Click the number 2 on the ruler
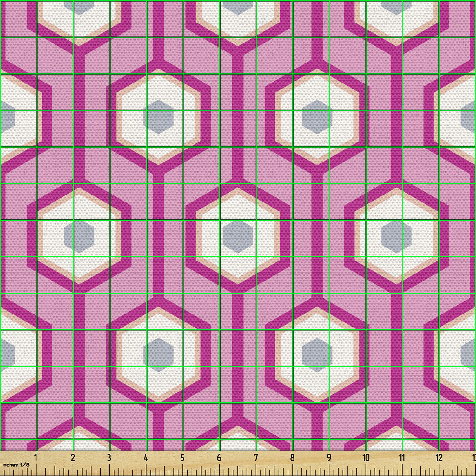The height and width of the screenshot is (476, 476). pyautogui.click(x=73, y=458)
